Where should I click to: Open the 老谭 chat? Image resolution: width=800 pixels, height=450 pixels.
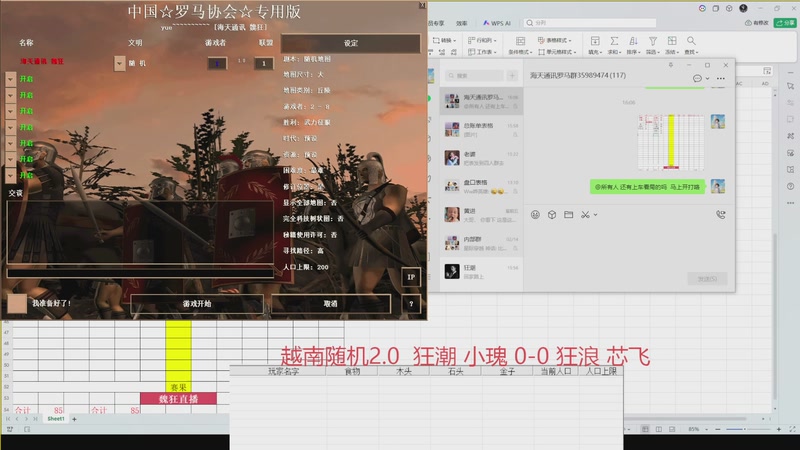point(481,158)
